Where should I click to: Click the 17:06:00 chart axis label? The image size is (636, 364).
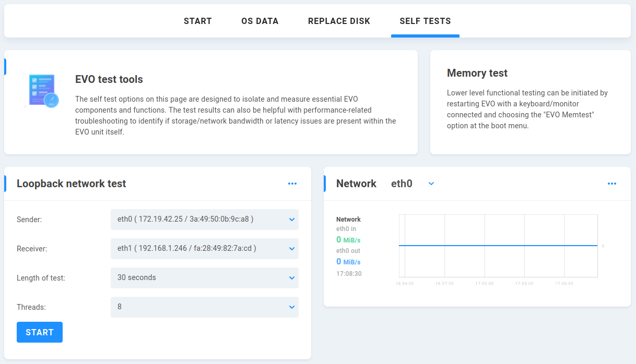564,284
